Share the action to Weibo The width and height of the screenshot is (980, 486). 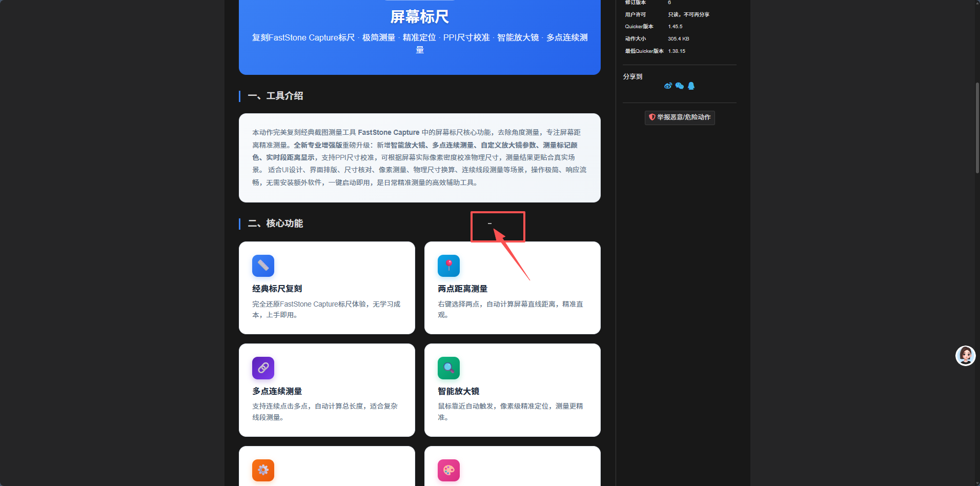pos(668,86)
